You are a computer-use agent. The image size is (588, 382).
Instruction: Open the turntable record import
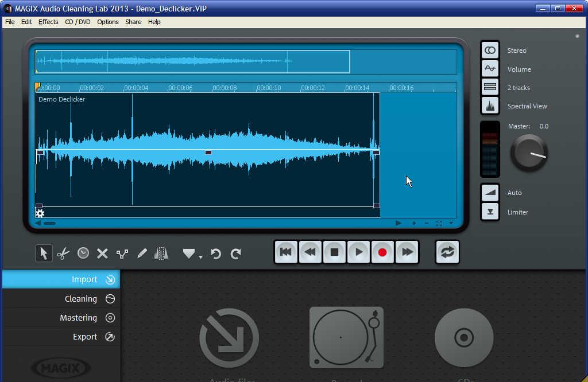click(346, 337)
